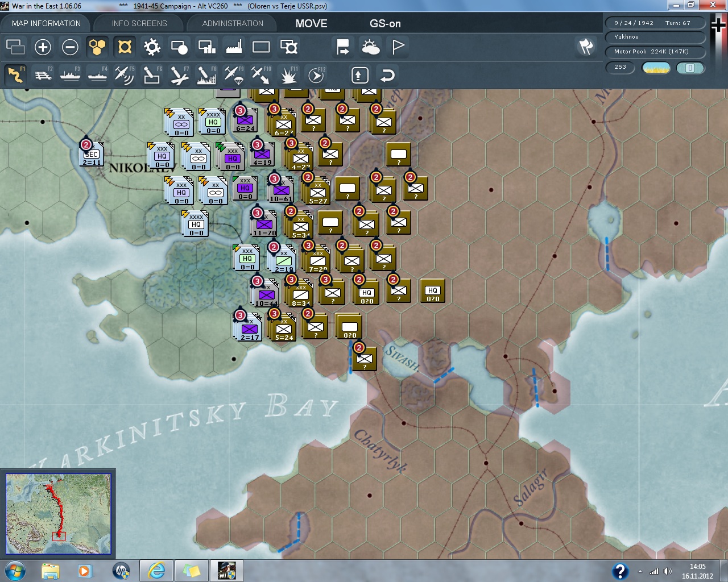Viewport: 728px width, 582px height.
Task: Click the Motor Pool 224K field
Action: tap(655, 52)
